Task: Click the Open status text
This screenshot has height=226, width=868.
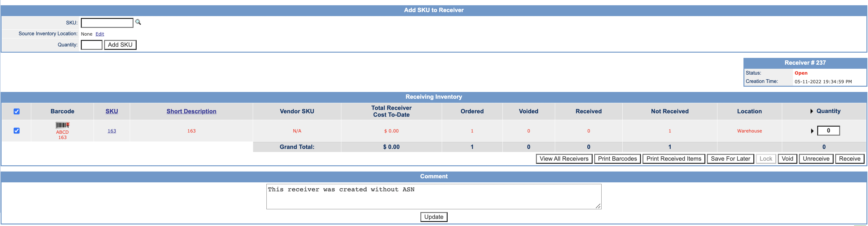Action: [801, 73]
